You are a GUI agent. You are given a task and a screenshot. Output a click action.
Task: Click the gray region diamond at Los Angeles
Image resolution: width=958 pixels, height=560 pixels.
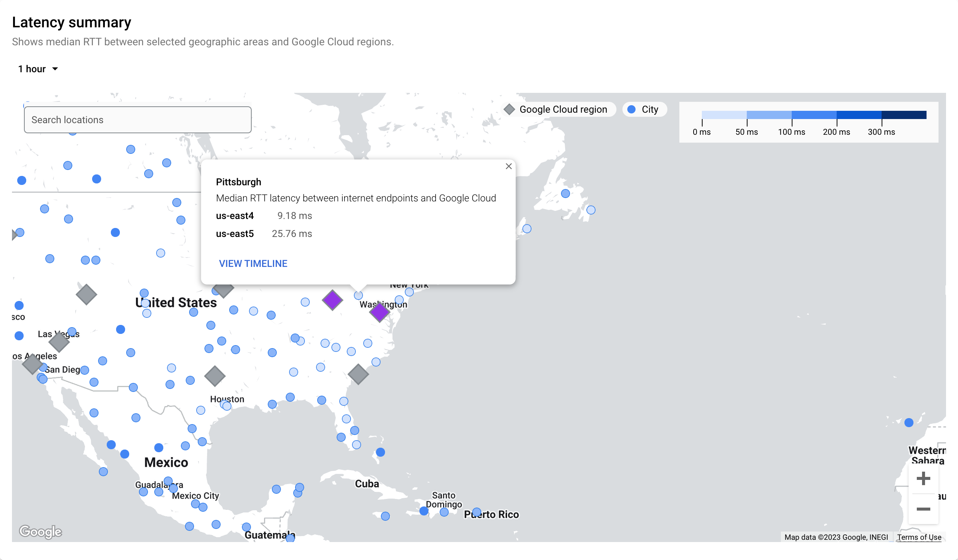point(32,364)
